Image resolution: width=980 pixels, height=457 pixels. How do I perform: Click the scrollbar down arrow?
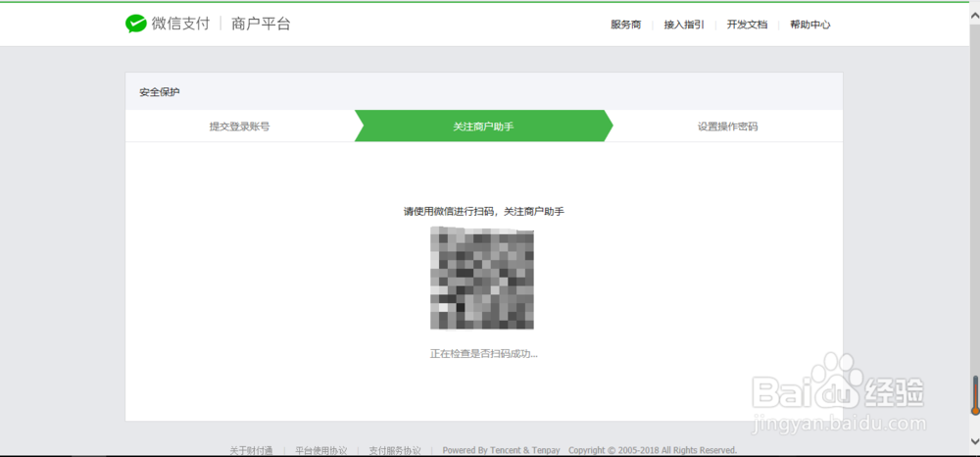point(974,441)
